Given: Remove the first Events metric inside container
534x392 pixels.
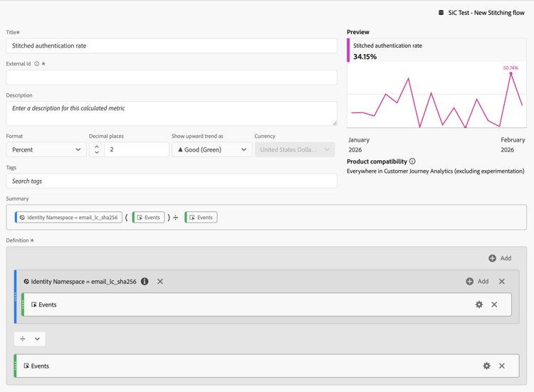Looking at the screenshot, I should [494, 304].
